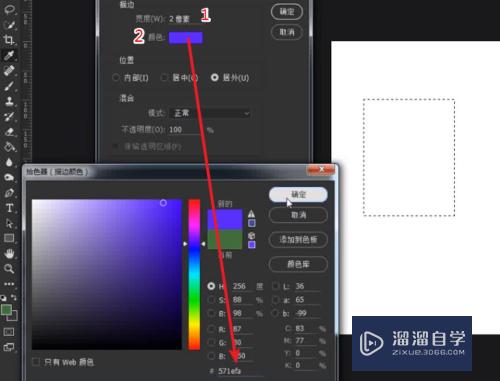Screen dimensions: 500x381
Task: Choose the Inside (内部) stroke position
Action: click(x=116, y=78)
